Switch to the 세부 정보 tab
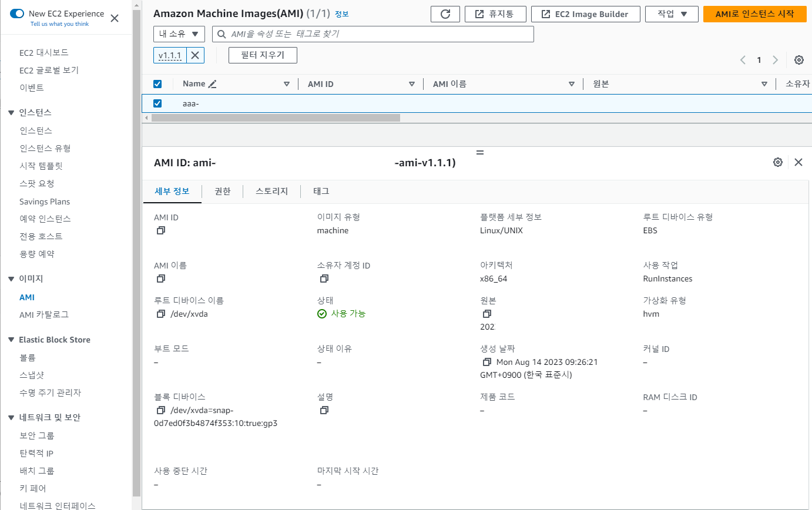 [172, 192]
